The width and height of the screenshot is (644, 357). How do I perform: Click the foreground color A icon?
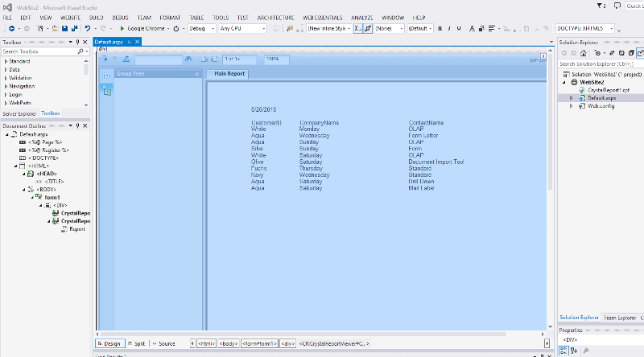(472, 28)
